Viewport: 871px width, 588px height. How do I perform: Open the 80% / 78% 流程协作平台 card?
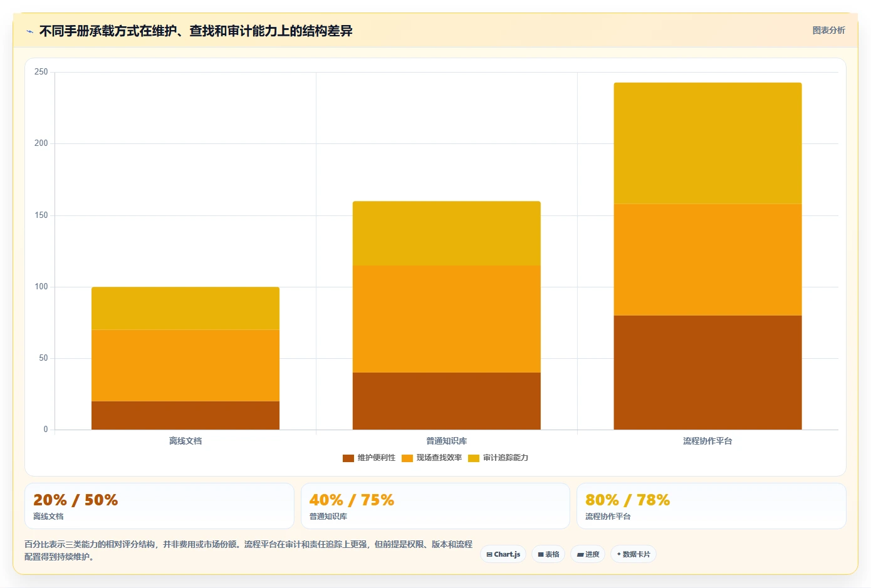tap(711, 506)
